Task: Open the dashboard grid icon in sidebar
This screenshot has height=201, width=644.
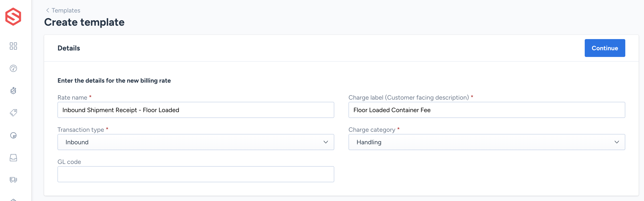Action: pyautogui.click(x=13, y=46)
